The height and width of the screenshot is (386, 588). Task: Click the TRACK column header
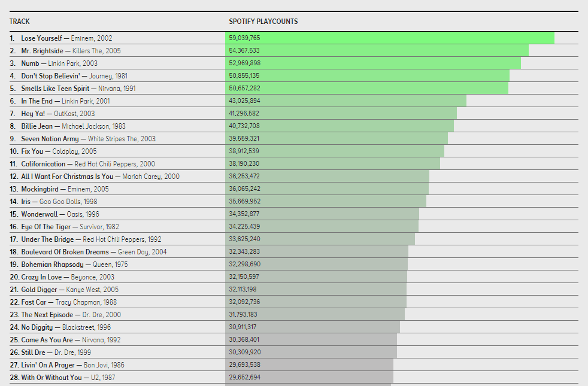tap(20, 22)
